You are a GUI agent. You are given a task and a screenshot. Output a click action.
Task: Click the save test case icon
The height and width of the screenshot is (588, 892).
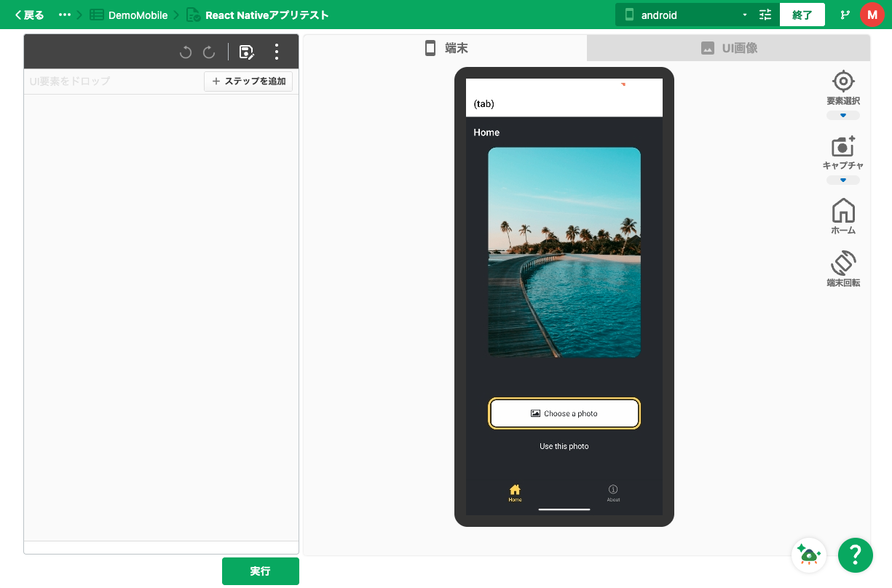[x=247, y=52]
